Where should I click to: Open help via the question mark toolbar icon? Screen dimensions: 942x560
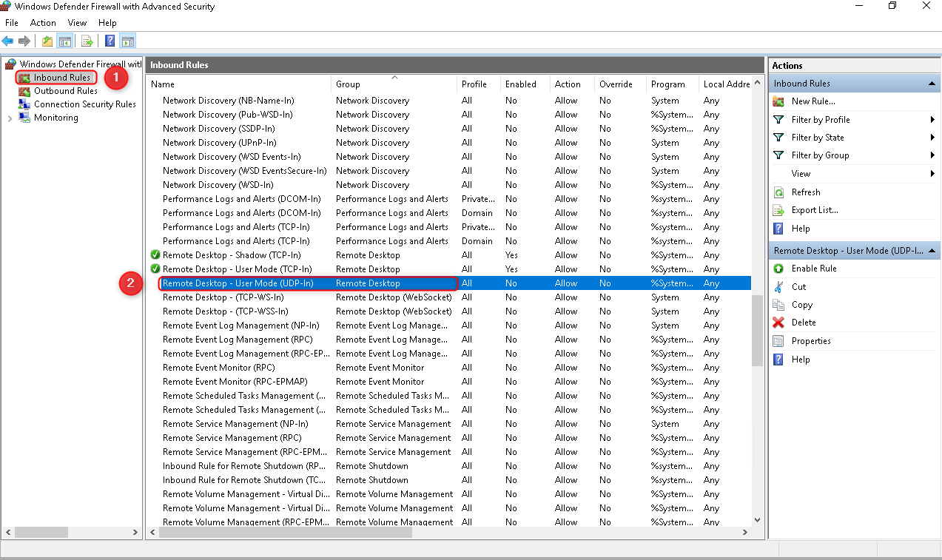[x=109, y=41]
